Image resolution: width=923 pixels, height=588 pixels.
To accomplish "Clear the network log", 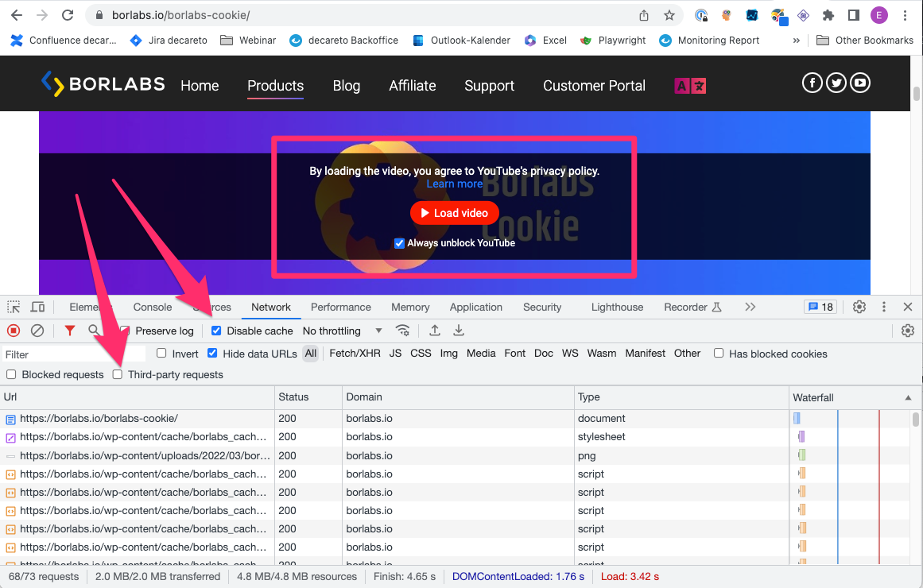I will point(37,331).
